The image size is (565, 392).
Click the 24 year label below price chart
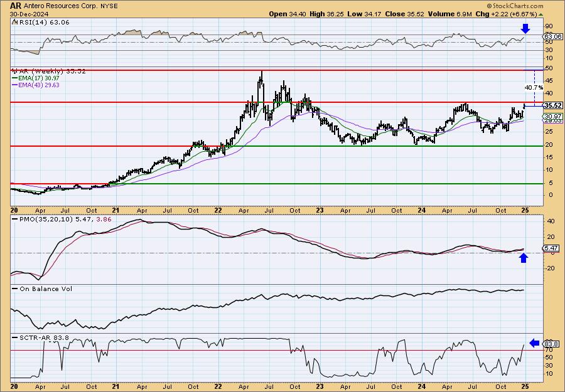tap(422, 210)
